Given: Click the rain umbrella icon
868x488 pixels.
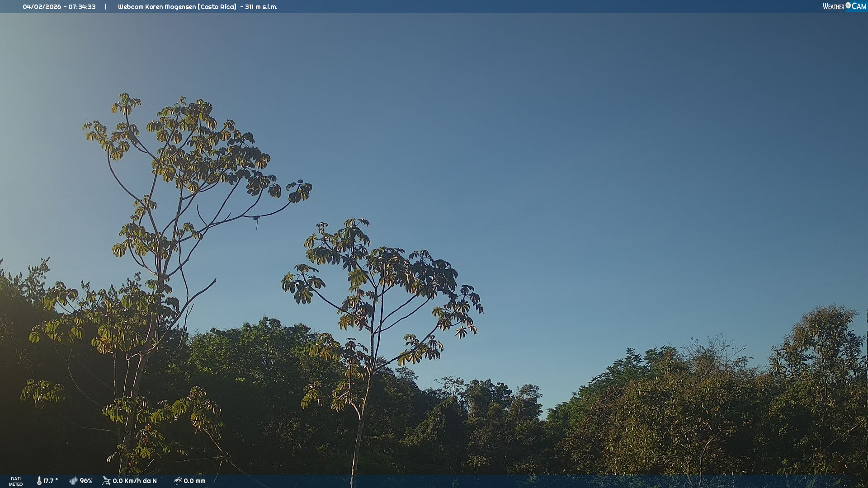Looking at the screenshot, I should 178,481.
